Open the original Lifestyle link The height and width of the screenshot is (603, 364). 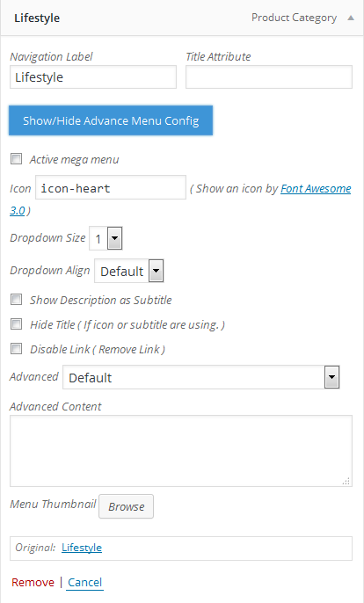(x=82, y=548)
